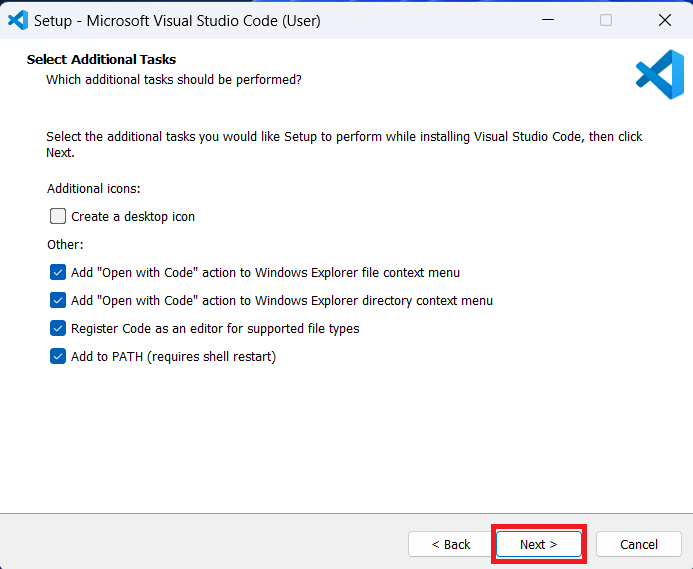Click the "Other:" group label
The width and height of the screenshot is (693, 569).
tap(65, 244)
